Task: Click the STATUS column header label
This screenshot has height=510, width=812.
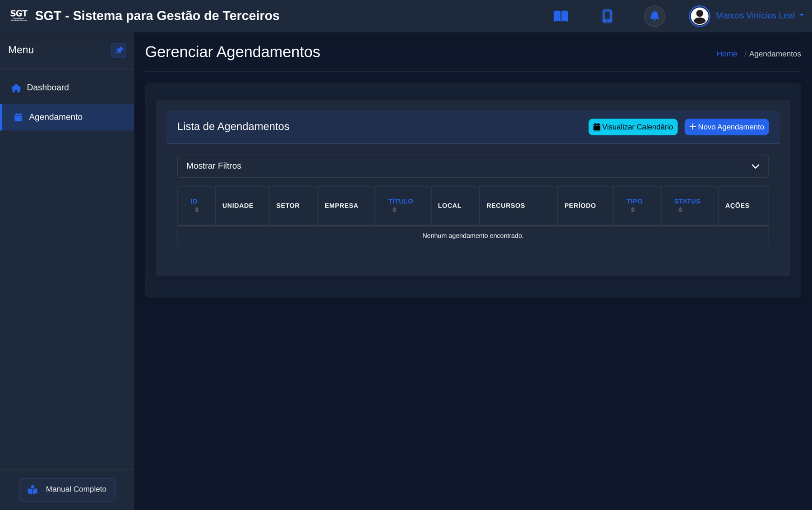Action: [x=687, y=201]
